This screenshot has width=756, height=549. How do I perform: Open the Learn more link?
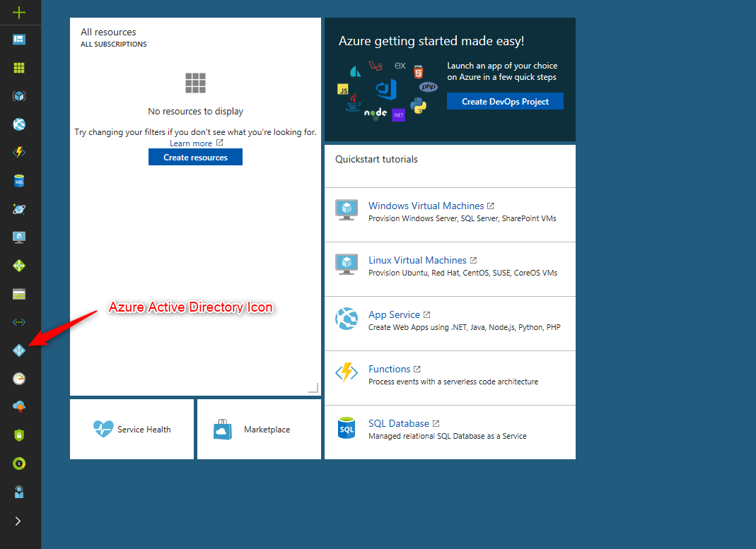click(x=191, y=143)
